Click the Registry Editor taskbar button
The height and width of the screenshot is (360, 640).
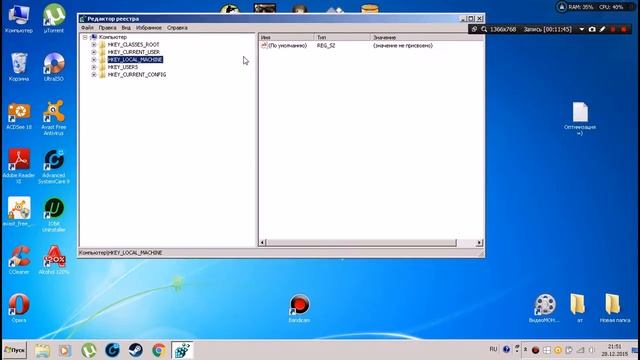tap(182, 350)
